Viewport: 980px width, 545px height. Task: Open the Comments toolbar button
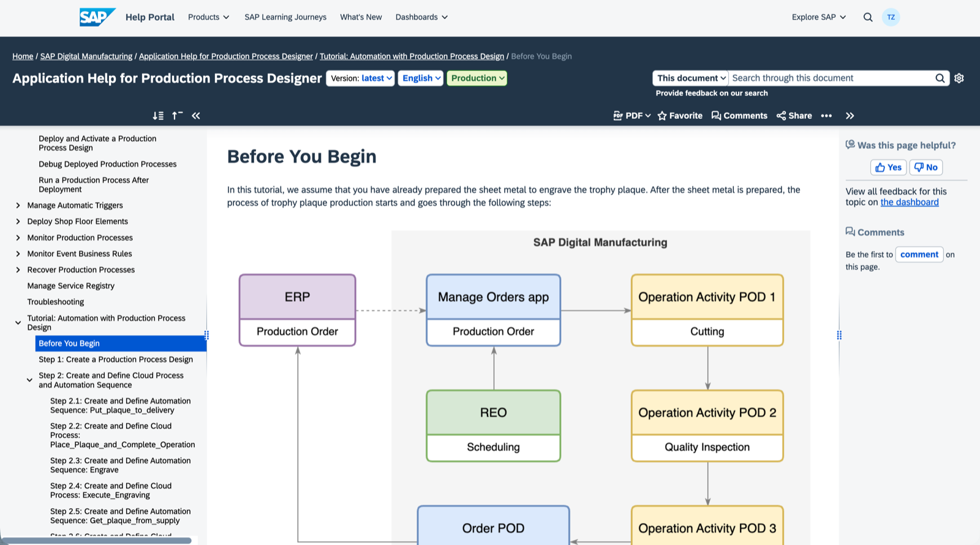point(739,116)
